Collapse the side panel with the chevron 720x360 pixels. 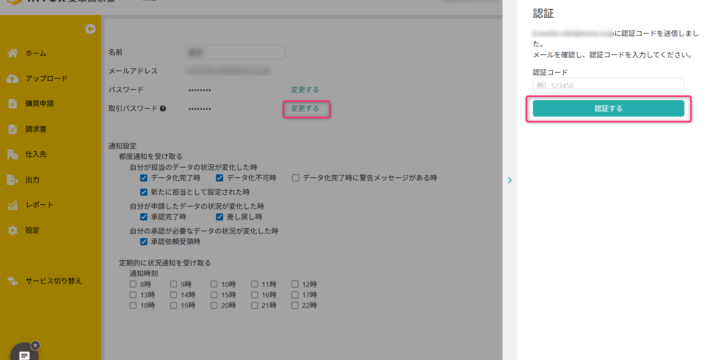point(510,180)
